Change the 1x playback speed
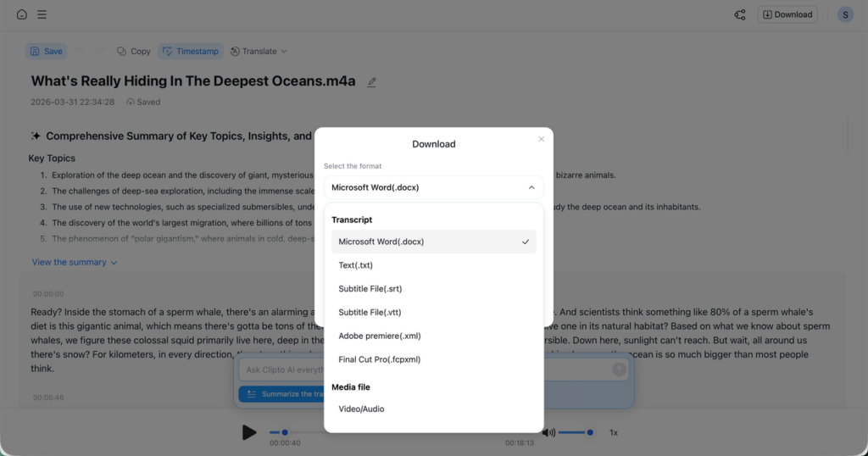The image size is (868, 456). click(614, 433)
